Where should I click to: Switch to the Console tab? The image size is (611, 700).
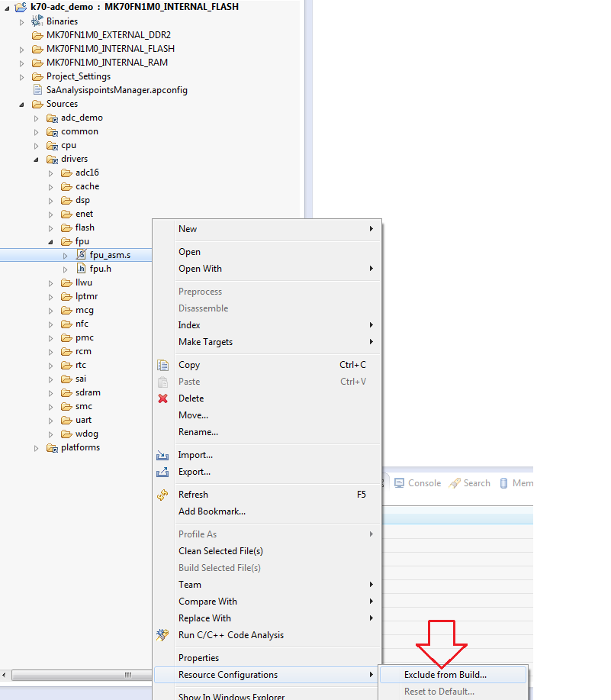[x=418, y=483]
